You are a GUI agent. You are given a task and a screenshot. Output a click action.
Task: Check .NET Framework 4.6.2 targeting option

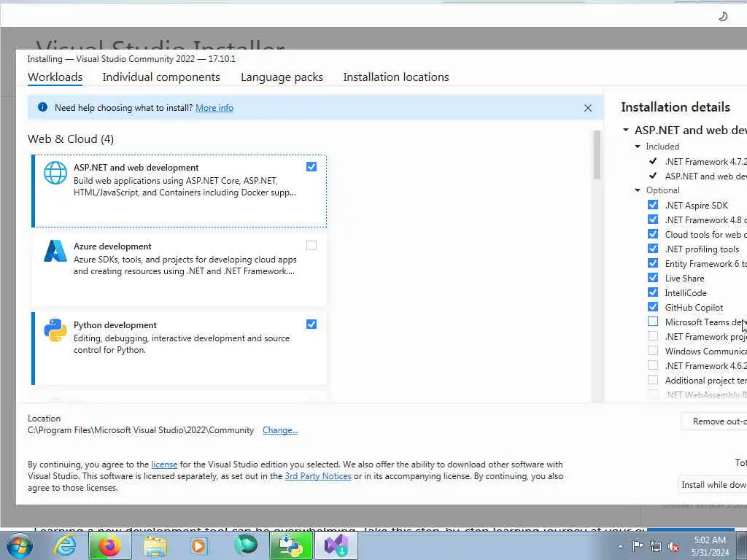point(653,365)
